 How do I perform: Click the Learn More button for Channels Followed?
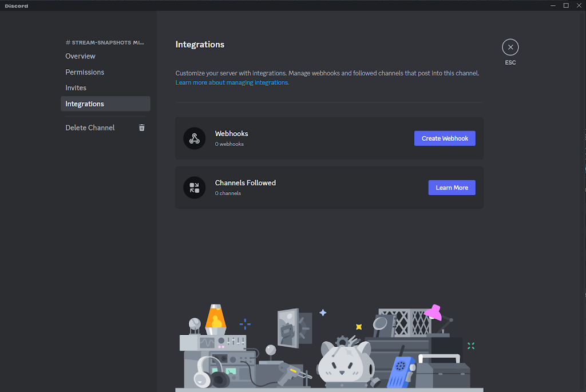(x=452, y=188)
